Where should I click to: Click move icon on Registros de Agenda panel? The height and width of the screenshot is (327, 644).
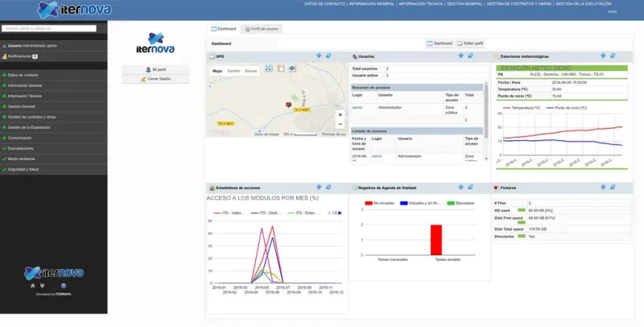click(460, 187)
